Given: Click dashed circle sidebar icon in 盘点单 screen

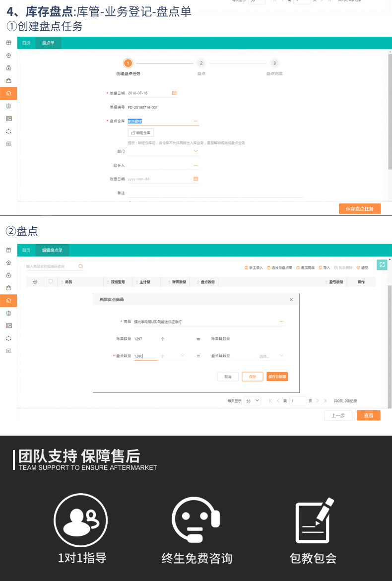Looking at the screenshot, I should coord(8,131).
